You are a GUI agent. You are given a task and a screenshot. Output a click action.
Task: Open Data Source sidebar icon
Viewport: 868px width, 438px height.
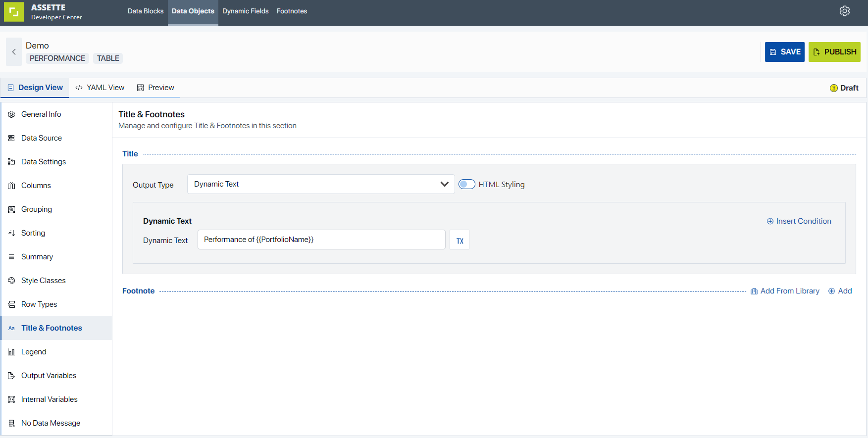(11, 138)
